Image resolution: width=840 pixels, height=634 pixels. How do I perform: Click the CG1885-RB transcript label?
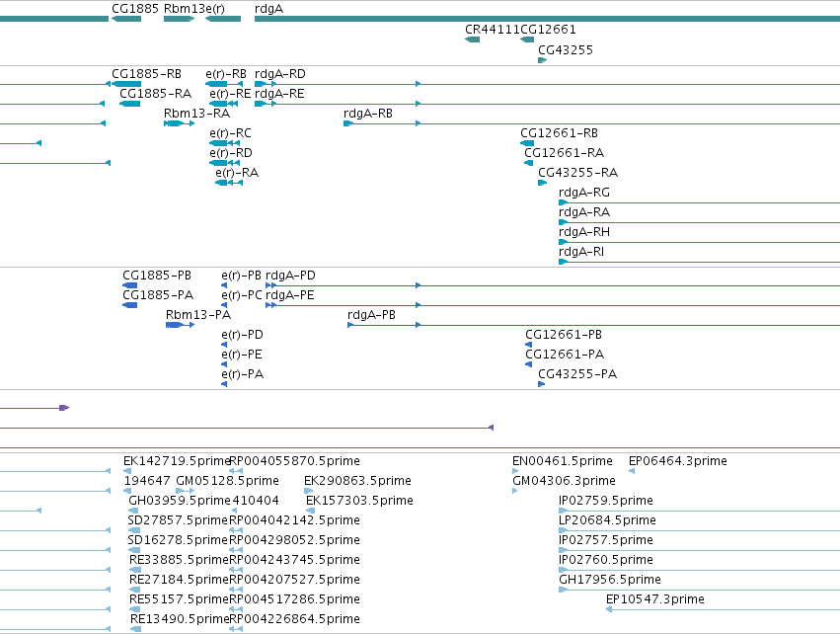tap(146, 73)
